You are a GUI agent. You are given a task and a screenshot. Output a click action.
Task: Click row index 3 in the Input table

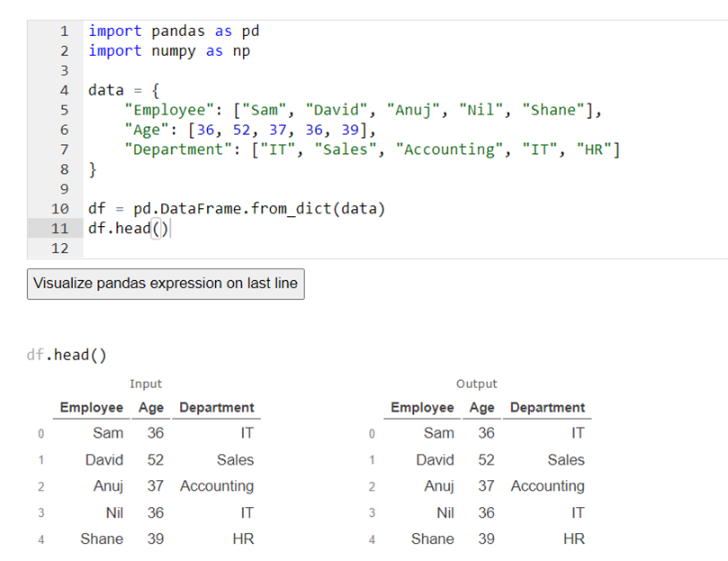[40, 513]
